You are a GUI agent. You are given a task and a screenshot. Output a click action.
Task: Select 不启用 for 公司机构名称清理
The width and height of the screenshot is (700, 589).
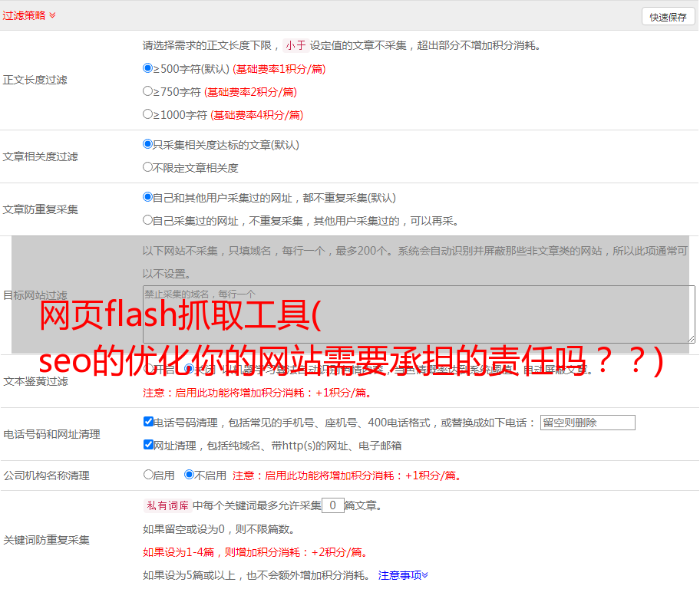[189, 475]
